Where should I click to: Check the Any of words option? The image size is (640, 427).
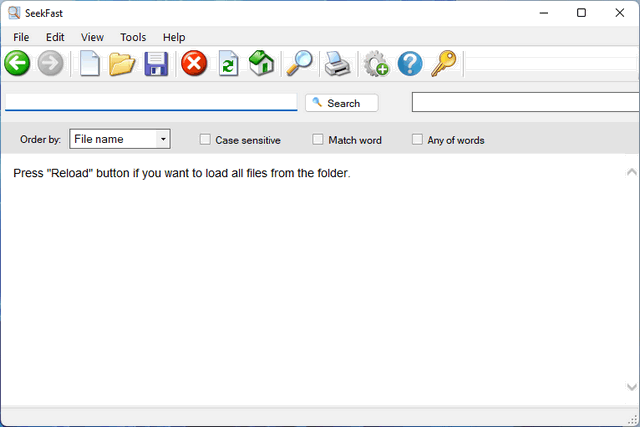(x=417, y=140)
